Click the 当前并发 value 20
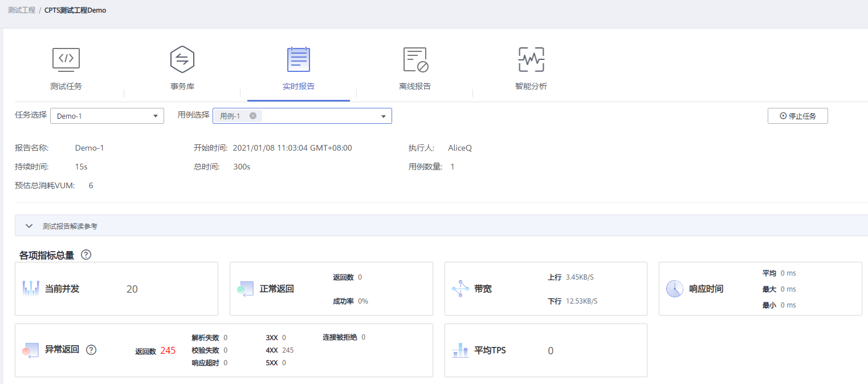The image size is (868, 384). pyautogui.click(x=132, y=289)
